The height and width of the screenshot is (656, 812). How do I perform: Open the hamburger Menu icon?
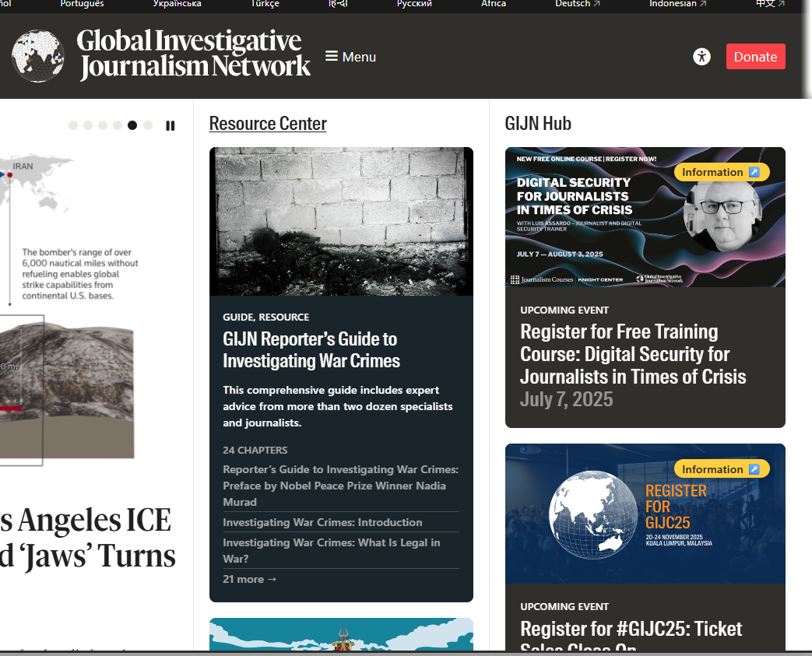332,56
